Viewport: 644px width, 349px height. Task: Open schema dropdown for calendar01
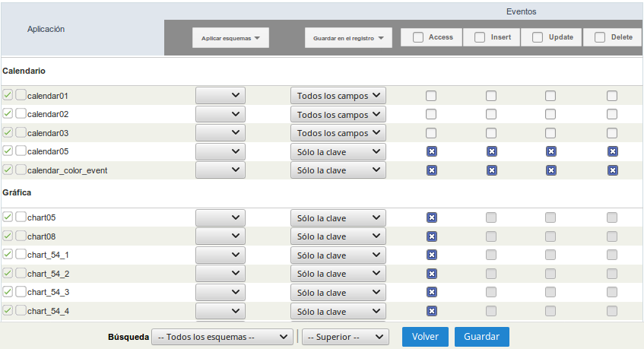[220, 95]
